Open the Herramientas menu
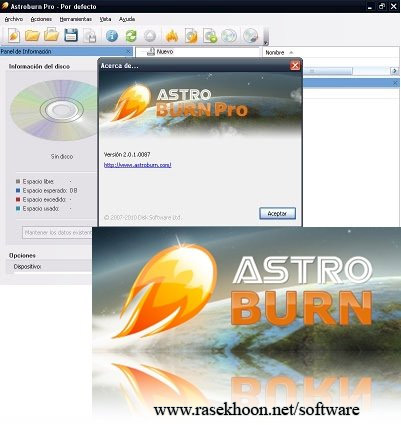This screenshot has height=425, width=401. tap(76, 19)
